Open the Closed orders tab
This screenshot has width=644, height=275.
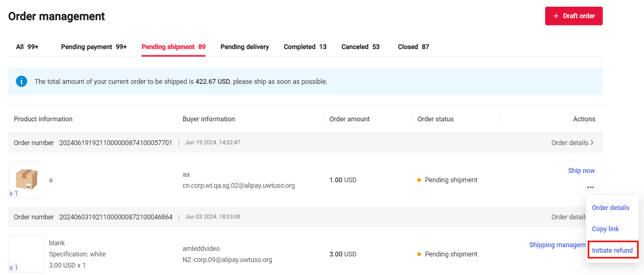[413, 47]
